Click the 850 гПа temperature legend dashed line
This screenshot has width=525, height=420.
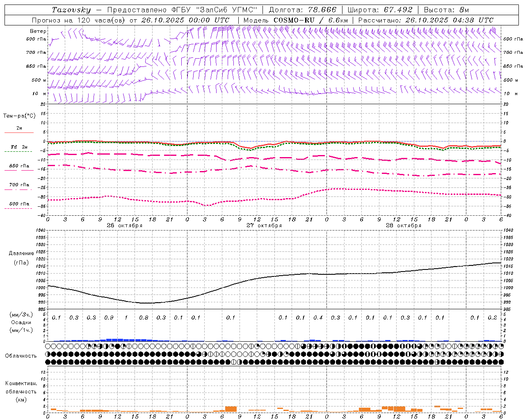[18, 169]
